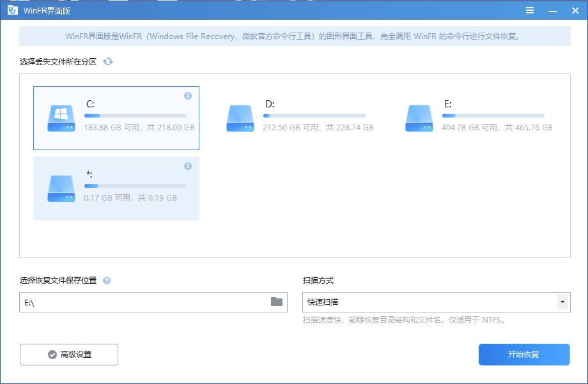This screenshot has height=384, width=588.
Task: Open the 扫描方式 dropdown
Action: click(437, 302)
